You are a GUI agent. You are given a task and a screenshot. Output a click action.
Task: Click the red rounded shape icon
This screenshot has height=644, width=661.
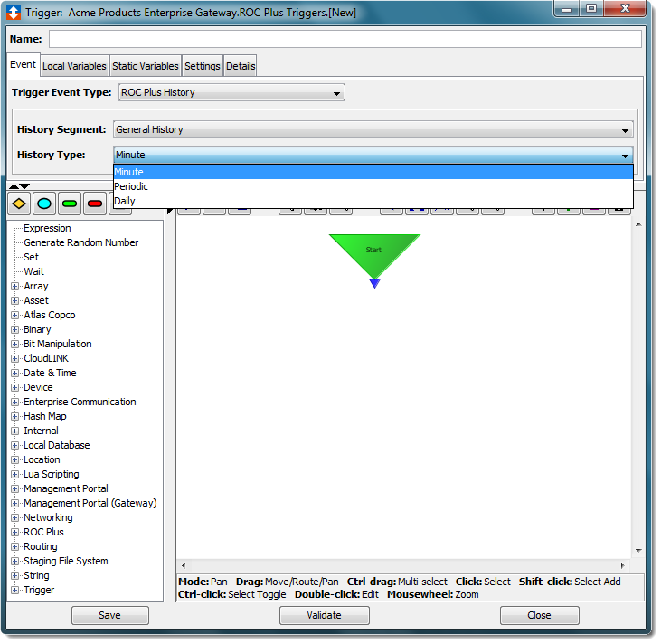[x=95, y=204]
